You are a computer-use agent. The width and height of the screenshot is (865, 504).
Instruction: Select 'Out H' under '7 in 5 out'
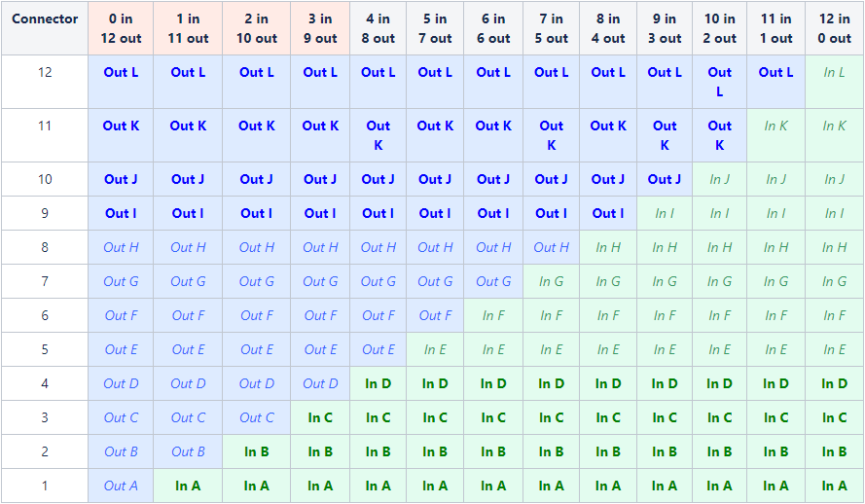551,247
